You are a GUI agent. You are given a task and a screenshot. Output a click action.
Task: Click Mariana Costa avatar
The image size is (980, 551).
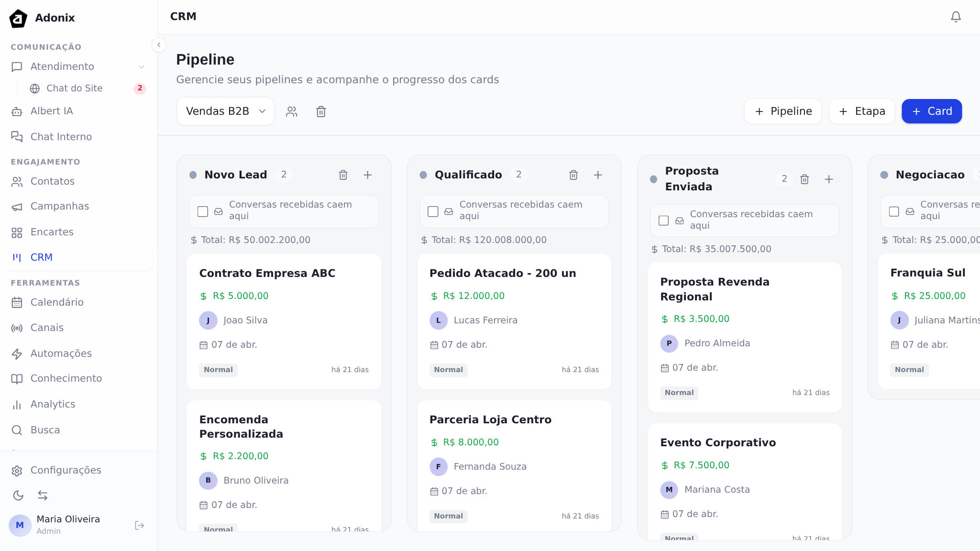pos(669,490)
